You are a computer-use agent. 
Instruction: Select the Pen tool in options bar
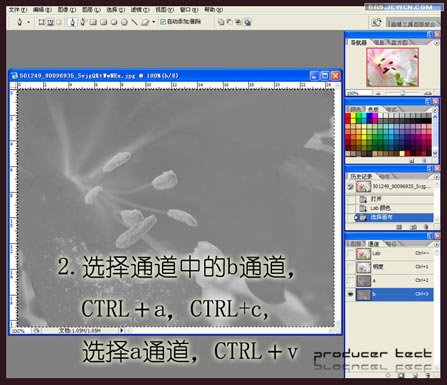[72, 22]
